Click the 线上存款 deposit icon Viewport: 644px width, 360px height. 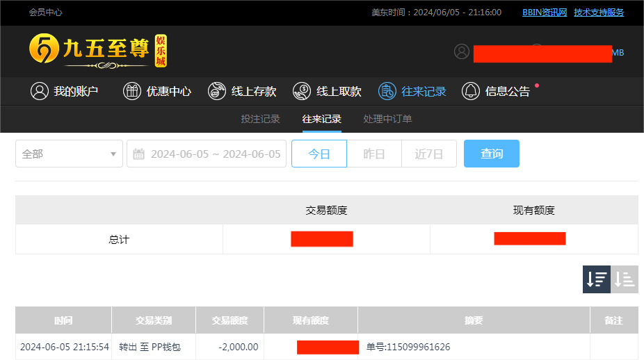coord(218,91)
